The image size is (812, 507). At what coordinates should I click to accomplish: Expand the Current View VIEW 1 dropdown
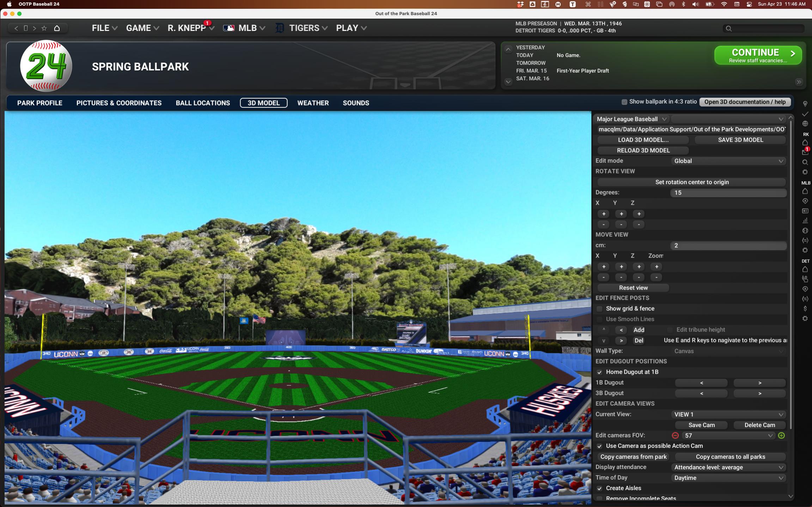(728, 414)
